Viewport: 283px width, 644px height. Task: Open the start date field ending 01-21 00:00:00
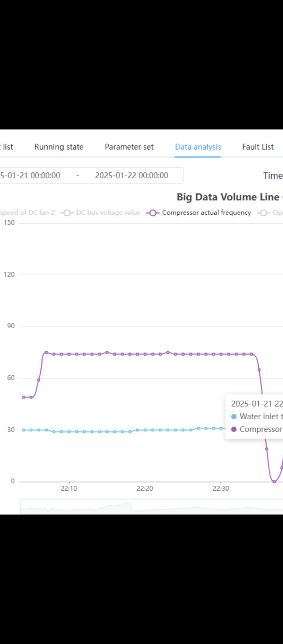click(30, 175)
